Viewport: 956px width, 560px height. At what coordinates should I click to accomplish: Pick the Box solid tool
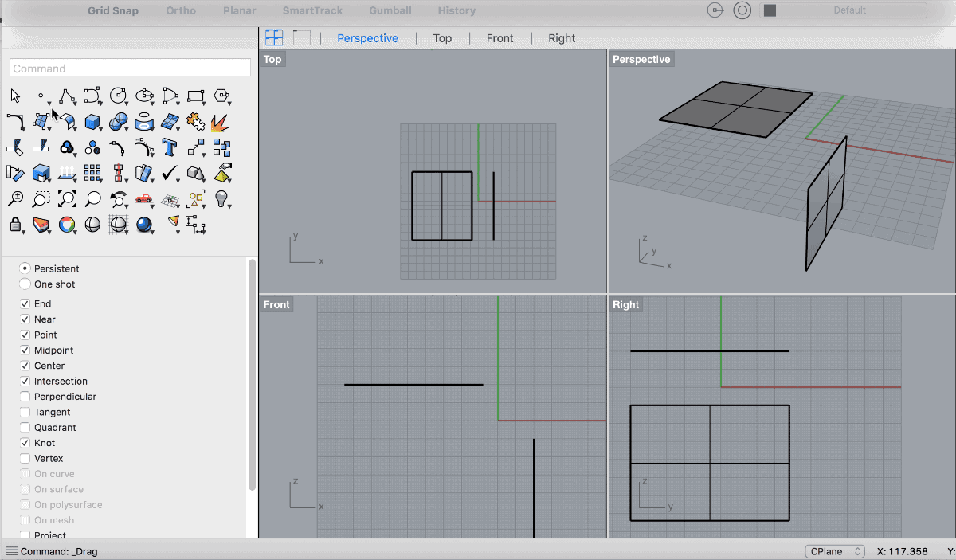point(92,122)
